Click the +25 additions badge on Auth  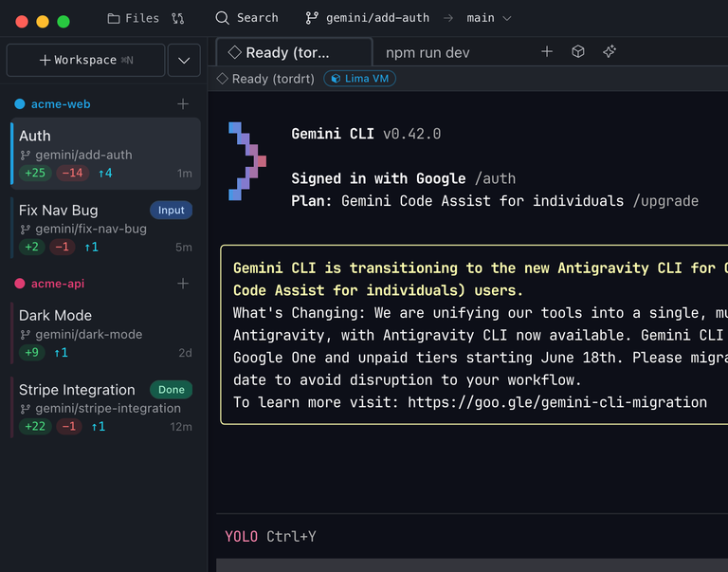click(35, 173)
